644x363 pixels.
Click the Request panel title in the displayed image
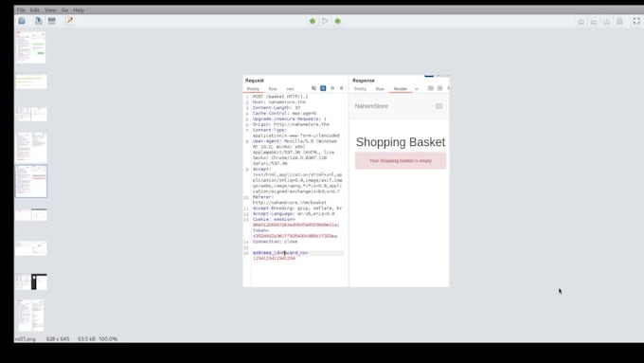click(255, 81)
